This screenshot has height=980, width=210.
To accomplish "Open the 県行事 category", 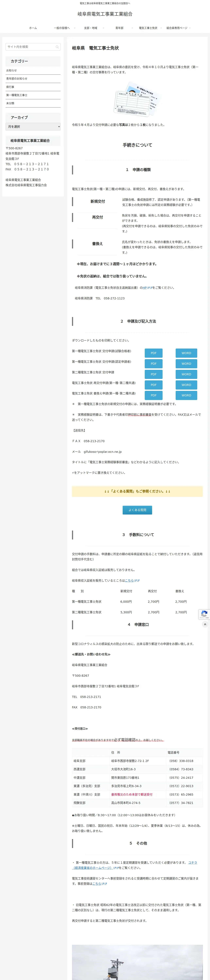I will click(33, 87).
